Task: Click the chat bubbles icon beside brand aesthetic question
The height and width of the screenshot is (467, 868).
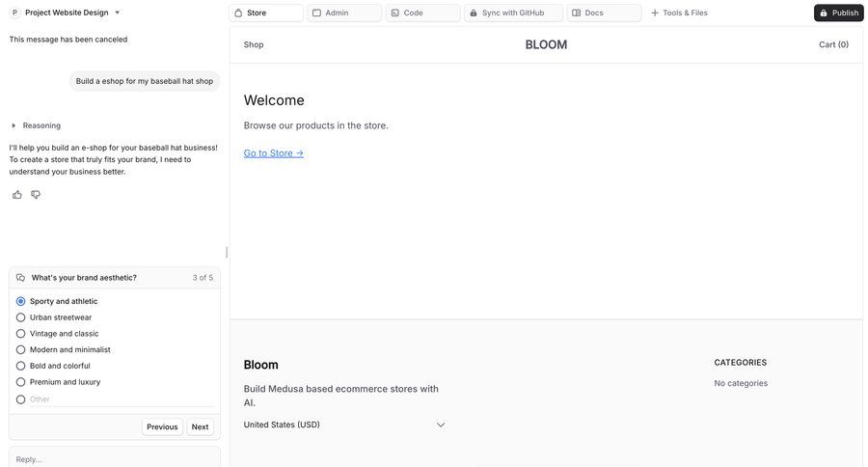Action: (x=20, y=278)
